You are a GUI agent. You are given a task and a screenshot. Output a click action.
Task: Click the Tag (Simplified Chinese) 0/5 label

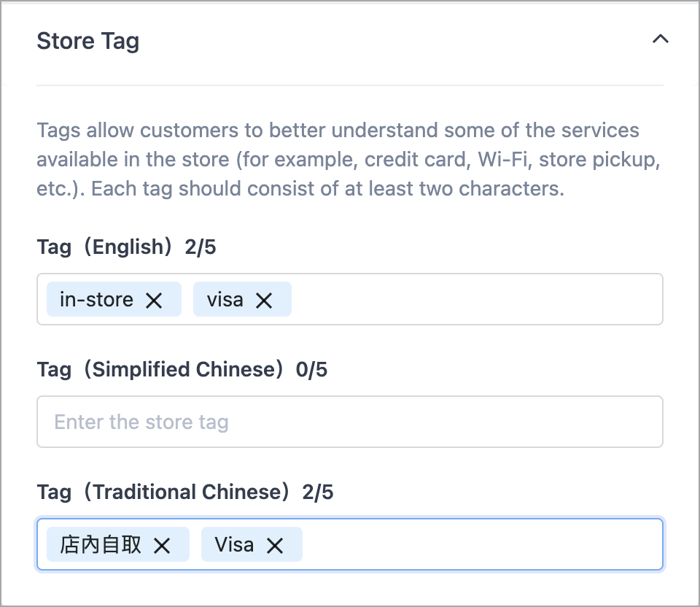(x=182, y=369)
